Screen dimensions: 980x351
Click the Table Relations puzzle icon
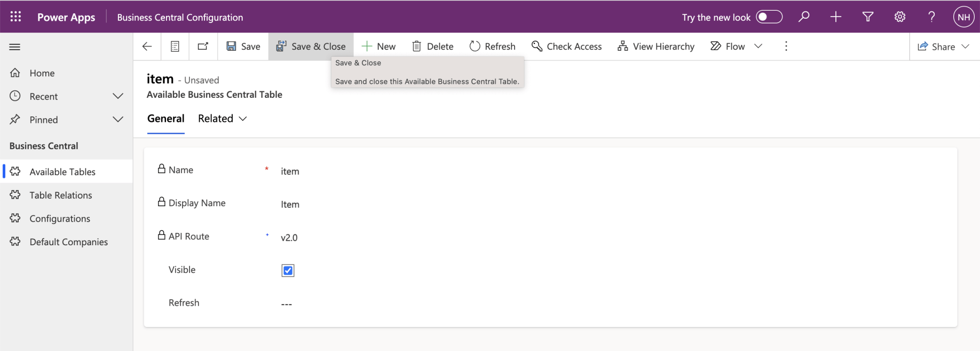(15, 194)
